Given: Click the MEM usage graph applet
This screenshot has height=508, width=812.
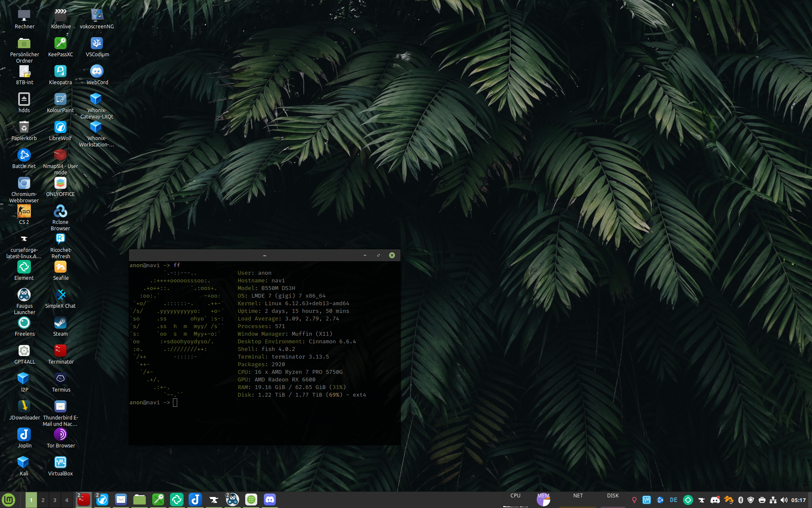Looking at the screenshot, I should [543, 500].
